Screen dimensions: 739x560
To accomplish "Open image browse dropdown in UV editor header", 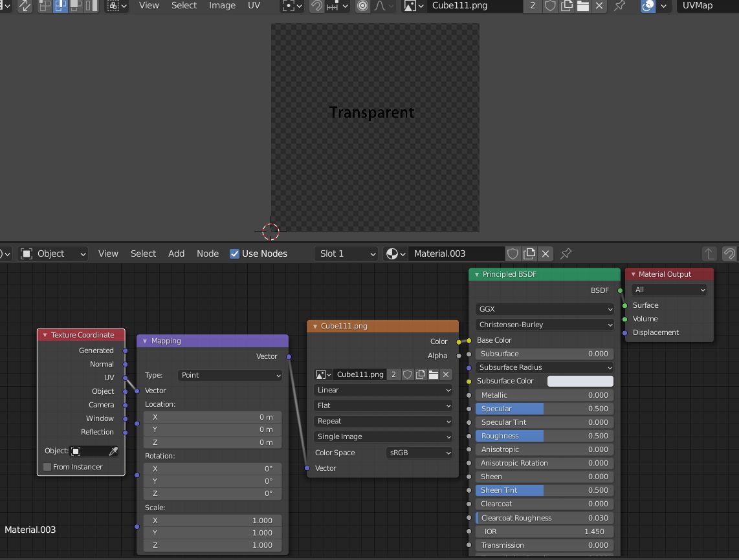I will 414,6.
